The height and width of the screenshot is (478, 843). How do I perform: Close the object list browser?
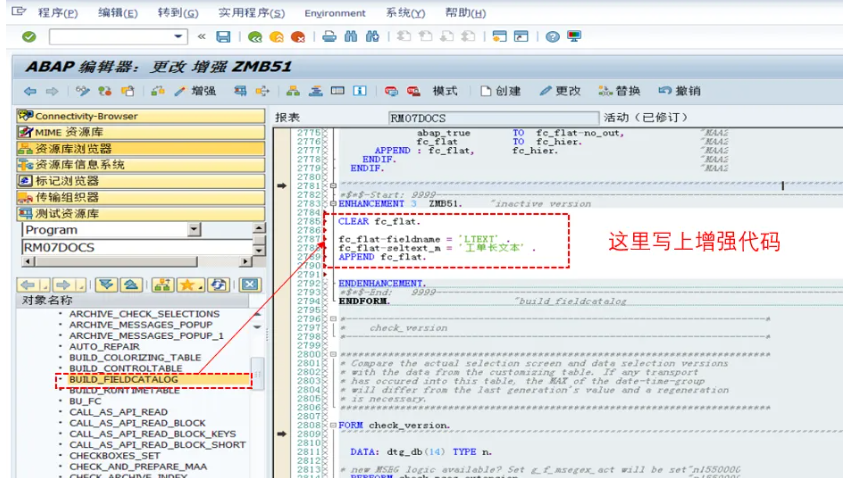click(x=249, y=285)
